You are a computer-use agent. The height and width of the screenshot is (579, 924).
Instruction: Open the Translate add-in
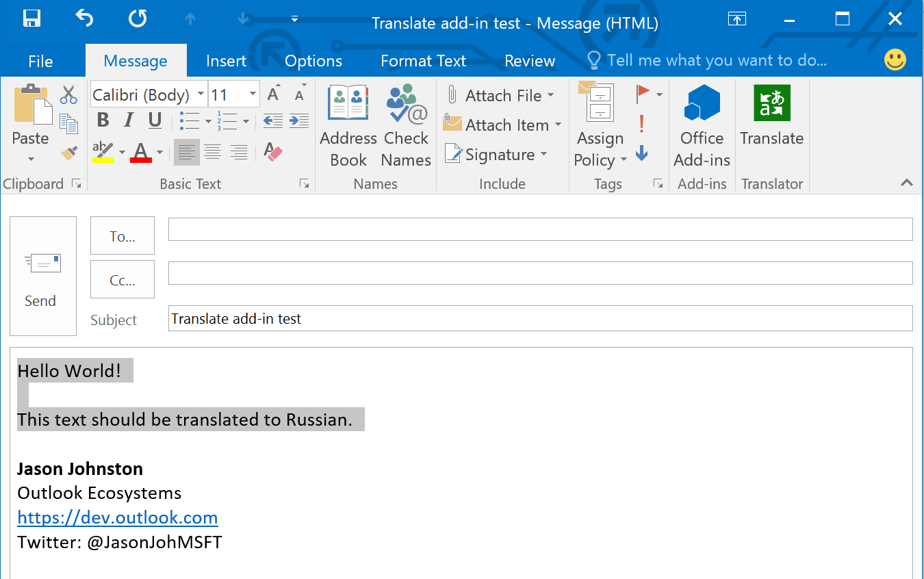pos(771,116)
